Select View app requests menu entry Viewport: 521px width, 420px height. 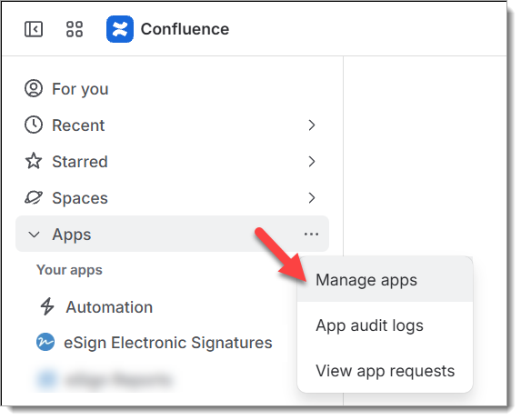[386, 371]
